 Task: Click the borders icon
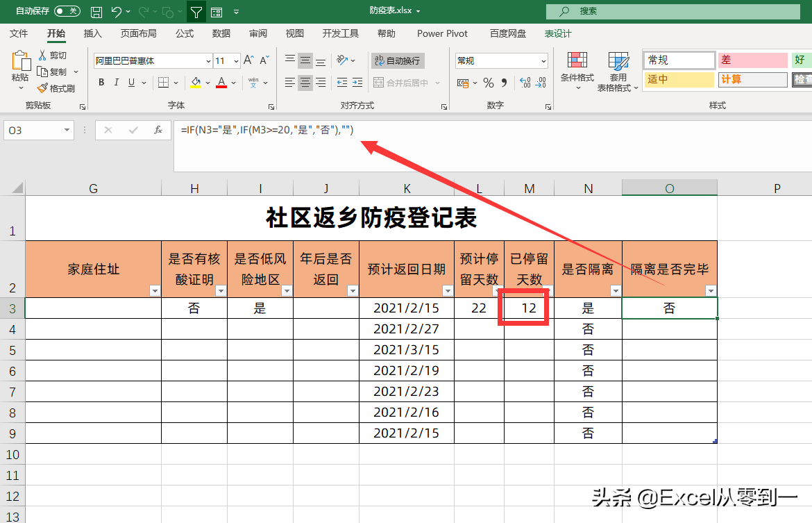pyautogui.click(x=163, y=83)
